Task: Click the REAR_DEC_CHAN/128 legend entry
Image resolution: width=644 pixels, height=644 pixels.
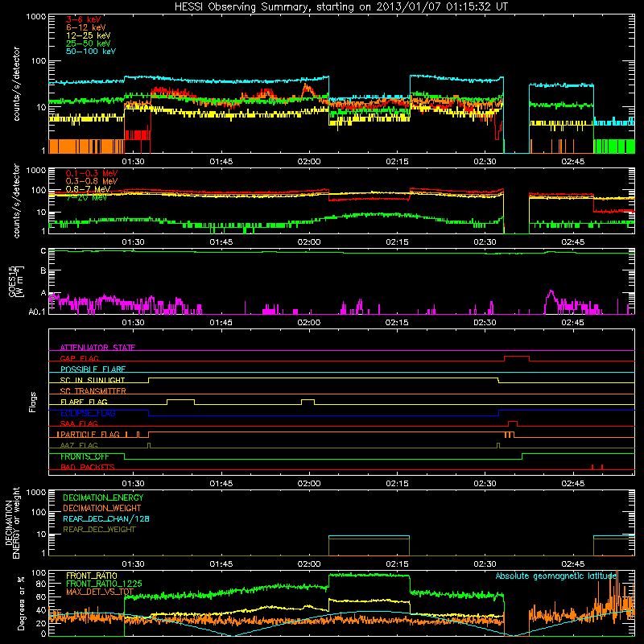Action: [x=106, y=519]
